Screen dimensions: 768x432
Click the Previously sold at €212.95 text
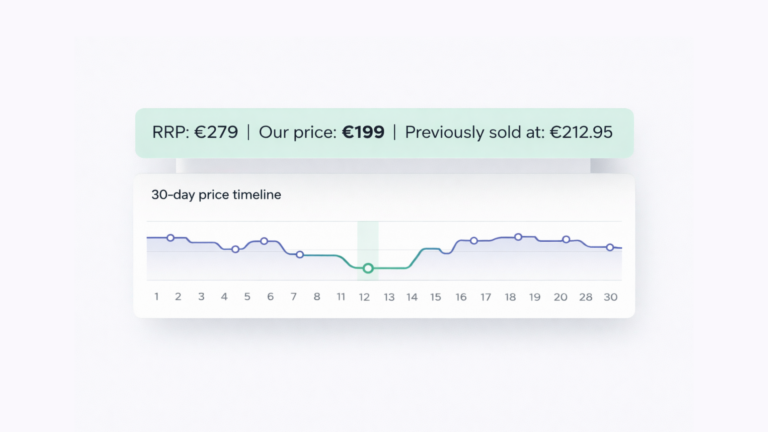(x=508, y=132)
